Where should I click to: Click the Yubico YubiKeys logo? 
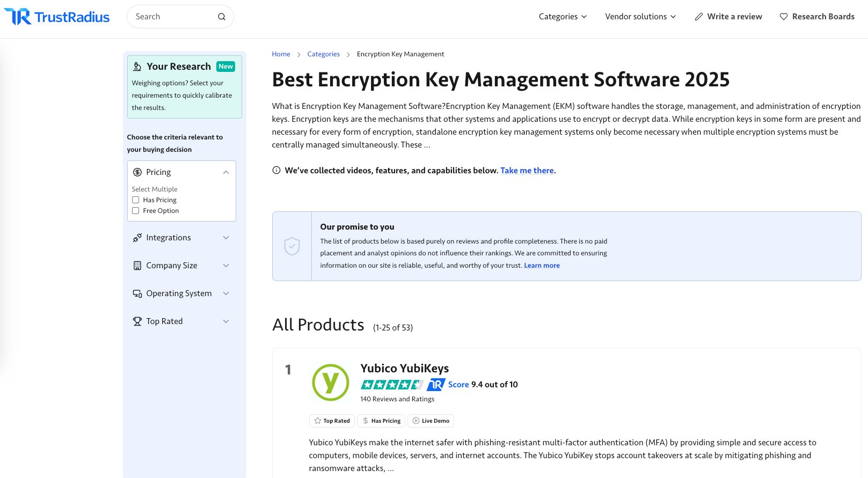(331, 383)
